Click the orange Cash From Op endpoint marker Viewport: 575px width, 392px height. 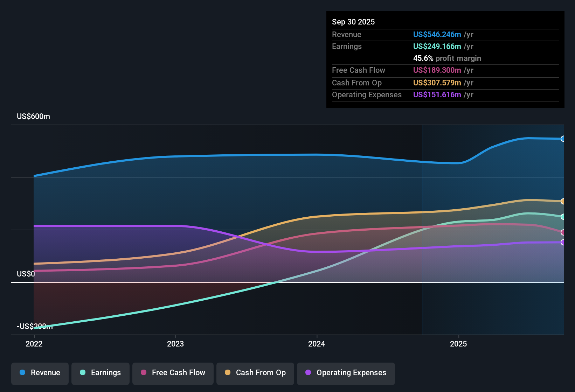click(563, 201)
